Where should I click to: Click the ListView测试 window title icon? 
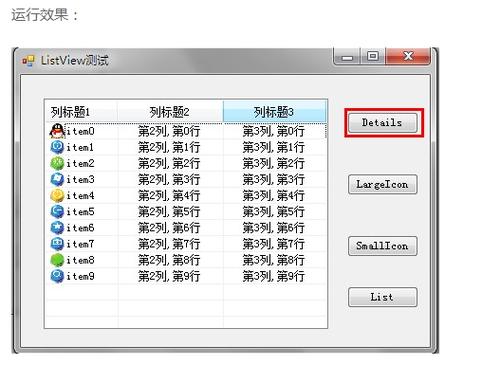(x=28, y=61)
